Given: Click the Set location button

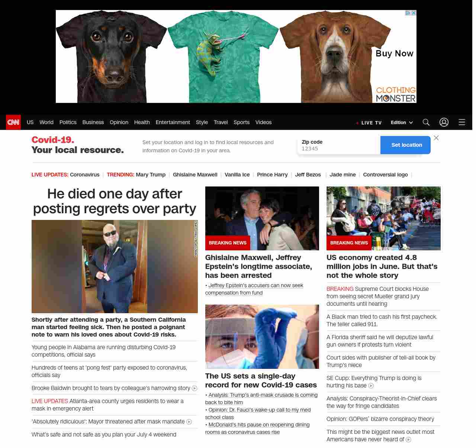Looking at the screenshot, I should 405,145.
